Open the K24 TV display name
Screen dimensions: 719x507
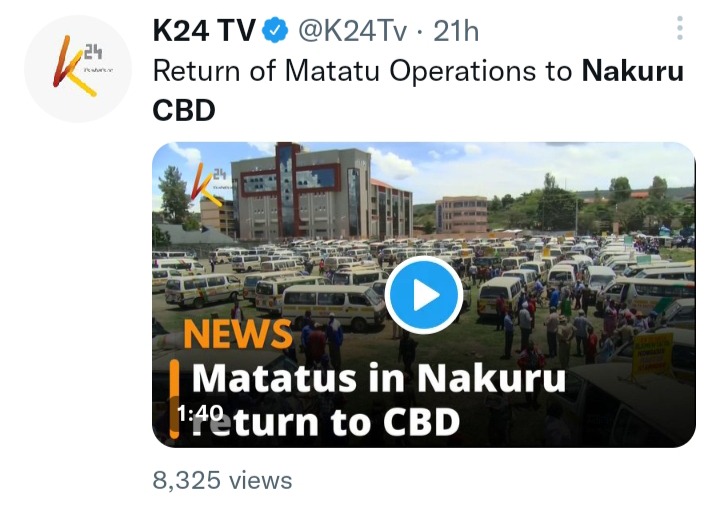204,31
